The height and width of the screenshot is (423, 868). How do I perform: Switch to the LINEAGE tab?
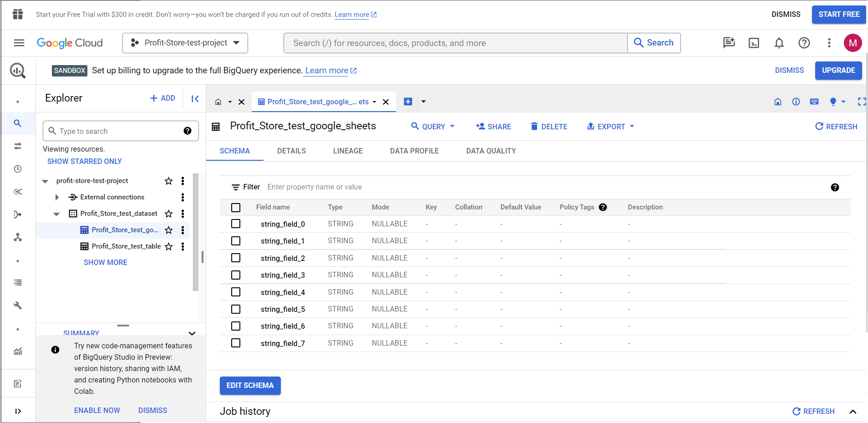348,151
